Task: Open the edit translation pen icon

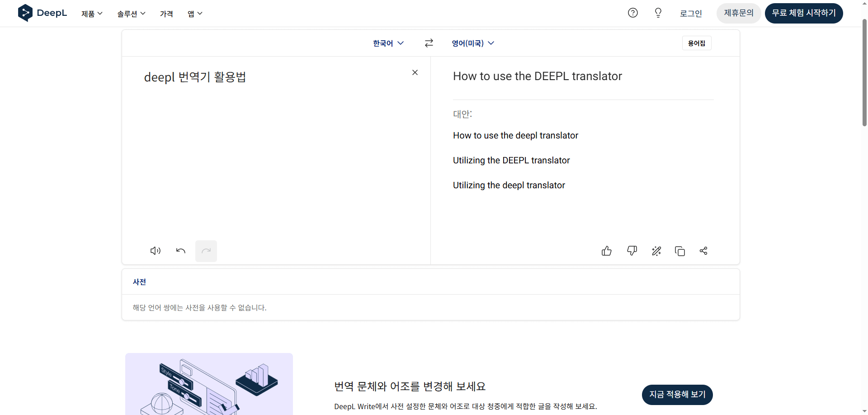Action: pos(657,251)
